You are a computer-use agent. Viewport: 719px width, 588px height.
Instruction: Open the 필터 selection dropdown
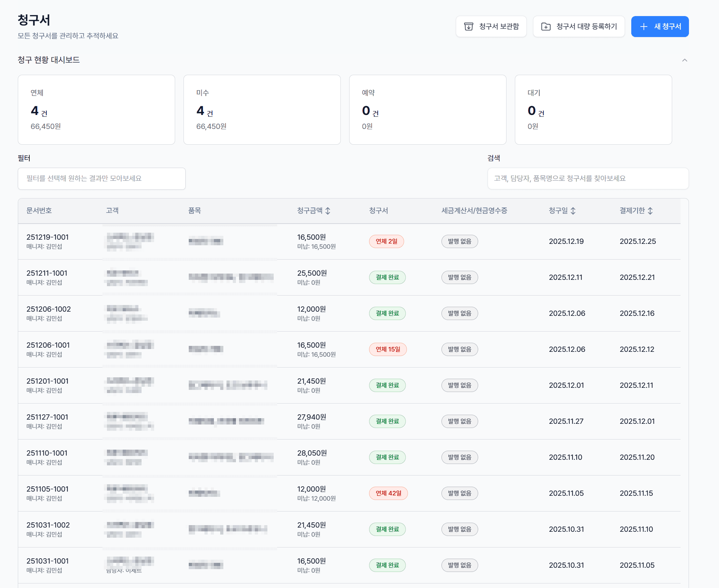pyautogui.click(x=101, y=179)
